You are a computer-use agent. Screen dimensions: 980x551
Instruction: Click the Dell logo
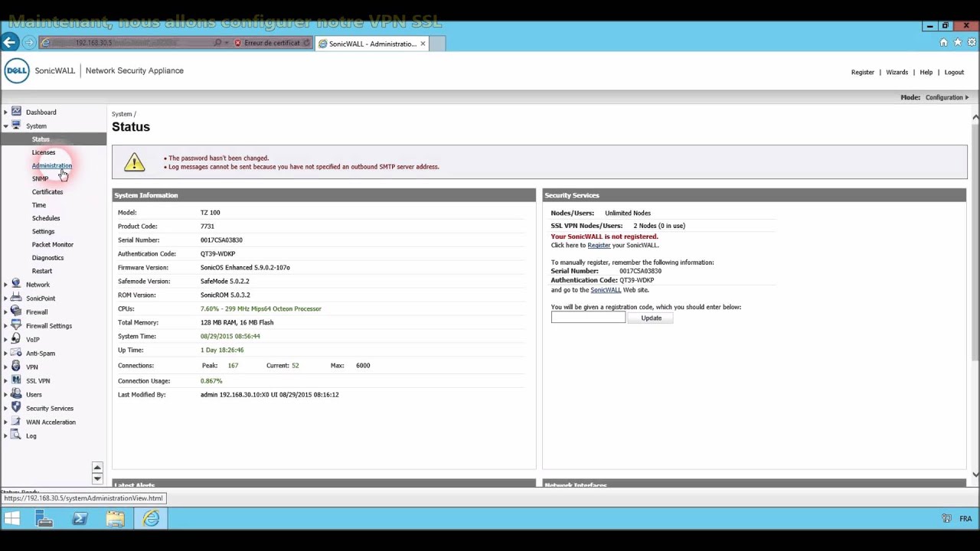pyautogui.click(x=17, y=70)
